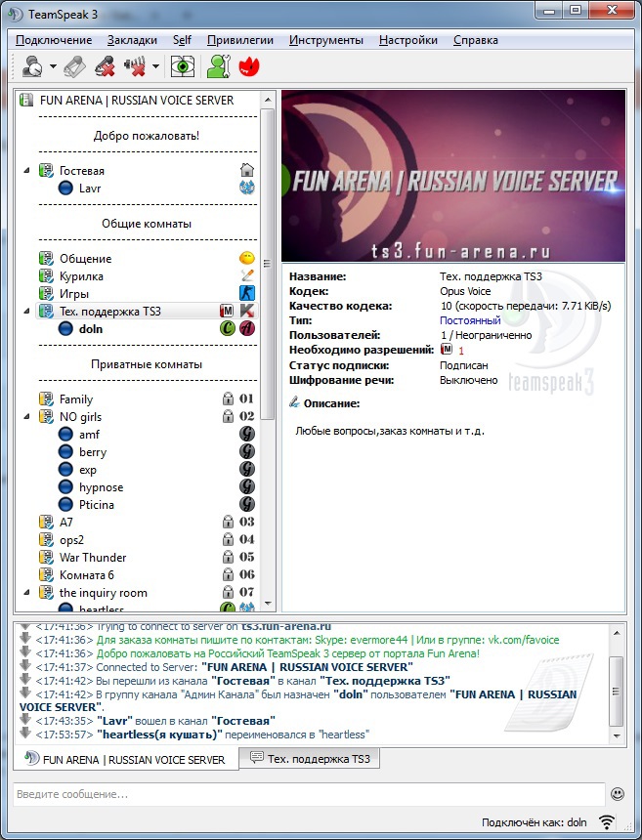Select the War Thunder channel
The height and width of the screenshot is (840, 642).
pyautogui.click(x=92, y=557)
